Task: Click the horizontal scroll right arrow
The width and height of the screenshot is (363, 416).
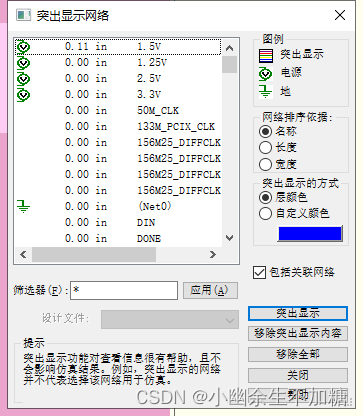Action: [x=213, y=255]
